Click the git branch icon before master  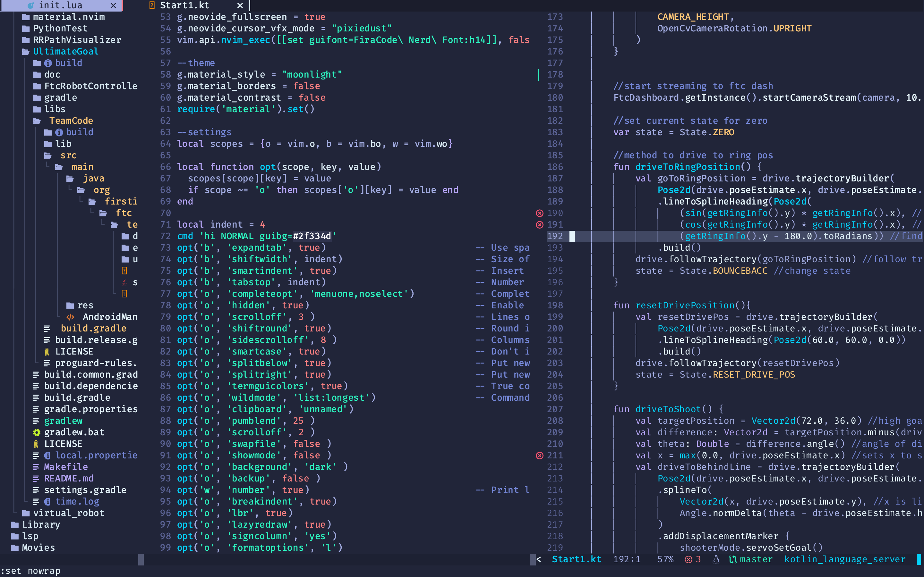coord(733,559)
